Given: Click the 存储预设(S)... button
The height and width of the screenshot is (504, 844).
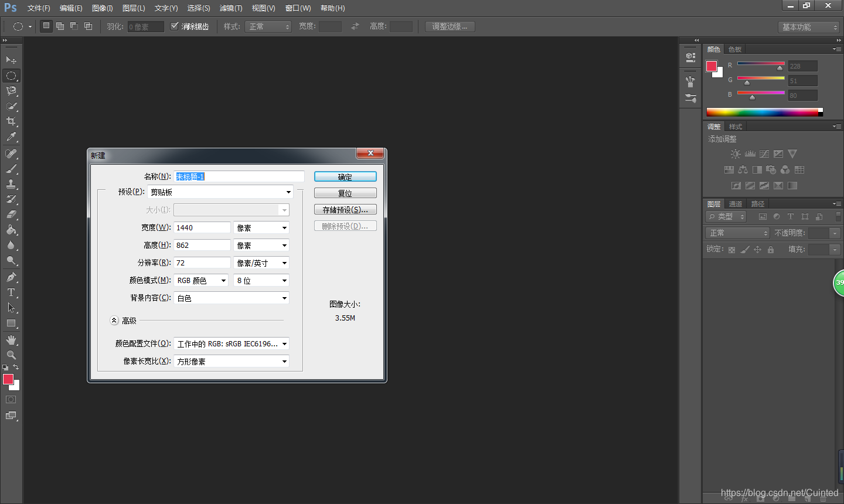Looking at the screenshot, I should click(345, 210).
